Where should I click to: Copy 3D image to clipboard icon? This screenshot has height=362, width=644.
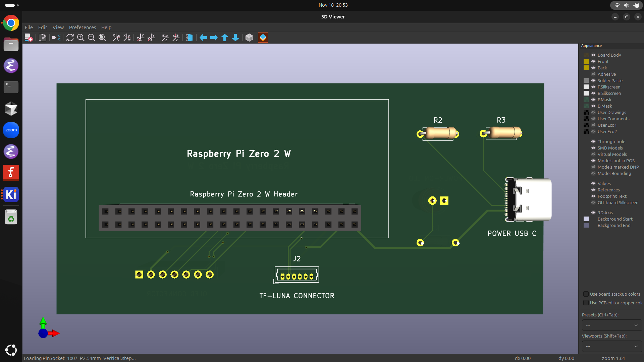[43, 38]
